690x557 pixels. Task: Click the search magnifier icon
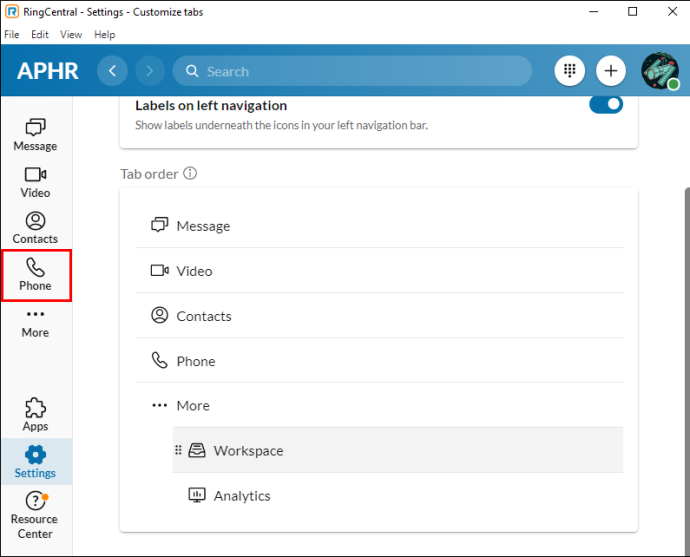pos(192,71)
